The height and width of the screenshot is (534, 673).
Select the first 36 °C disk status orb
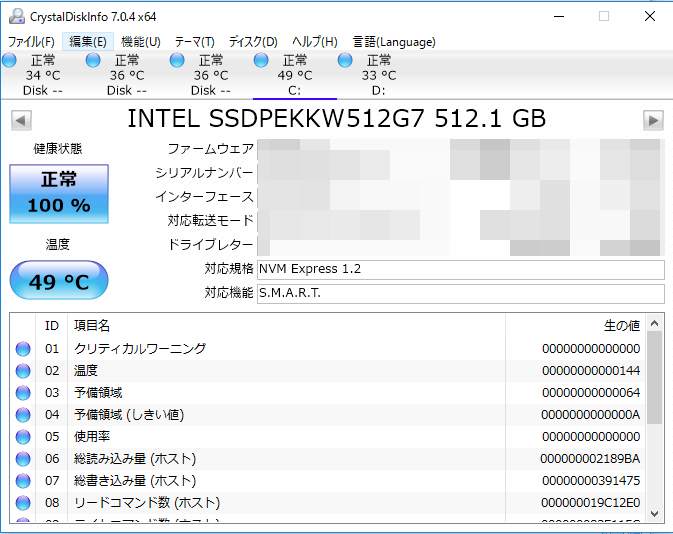[x=93, y=61]
